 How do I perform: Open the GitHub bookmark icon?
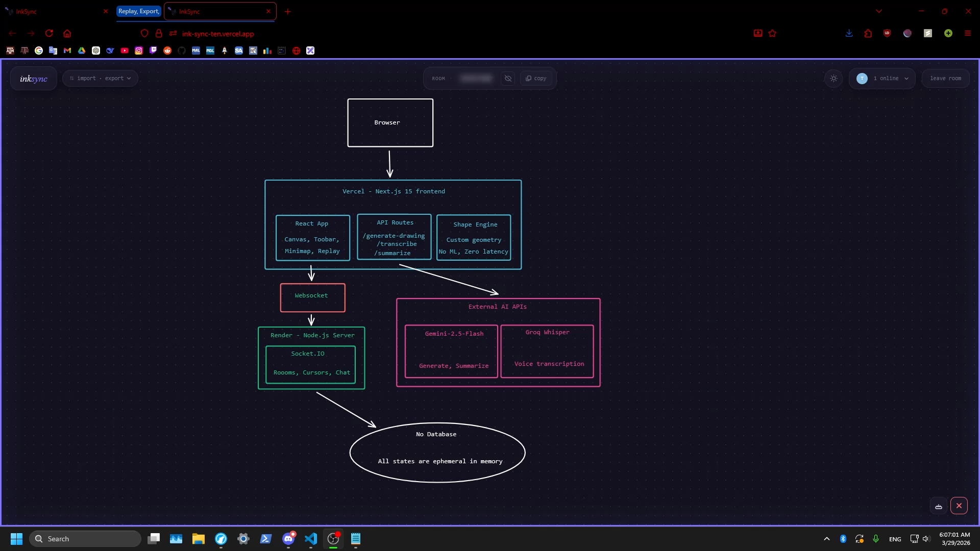pos(182,51)
